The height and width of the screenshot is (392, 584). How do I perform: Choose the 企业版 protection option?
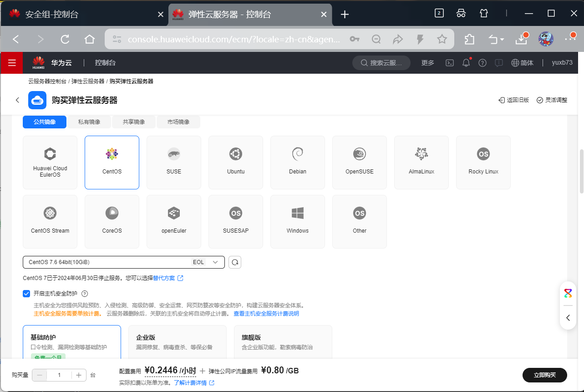178,342
